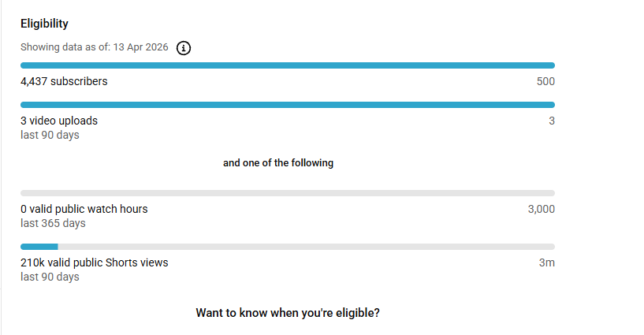The height and width of the screenshot is (335, 644).
Task: Click the video uploads threshold number 3
Action: [x=552, y=121]
